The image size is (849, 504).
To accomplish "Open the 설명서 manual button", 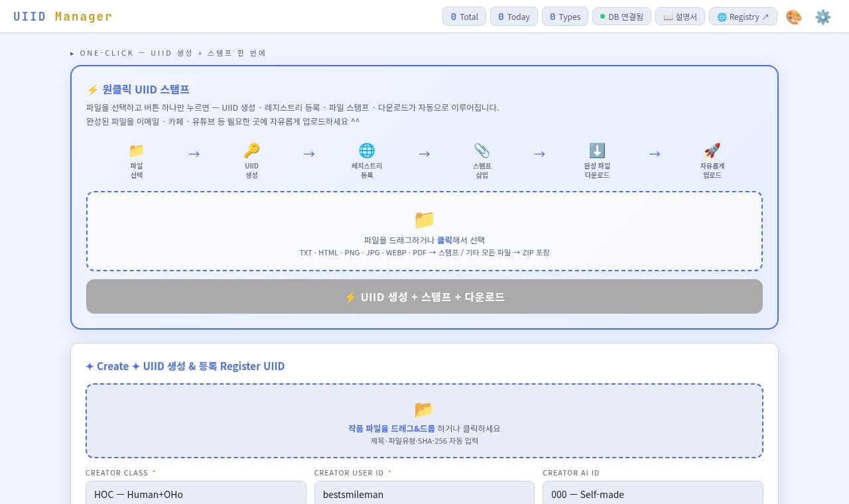I will tap(680, 17).
